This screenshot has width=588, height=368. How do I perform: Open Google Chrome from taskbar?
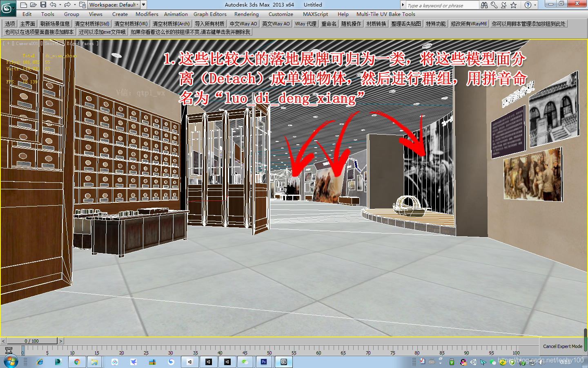(77, 362)
